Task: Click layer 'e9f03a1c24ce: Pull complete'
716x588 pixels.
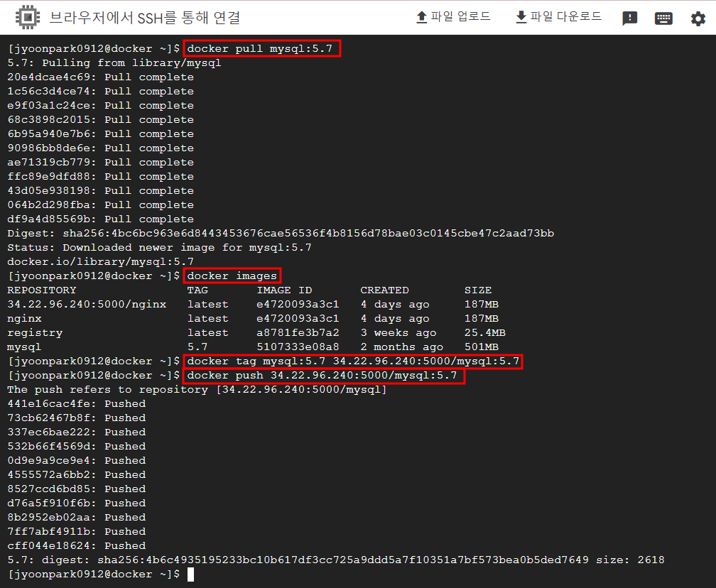Action: (100, 105)
